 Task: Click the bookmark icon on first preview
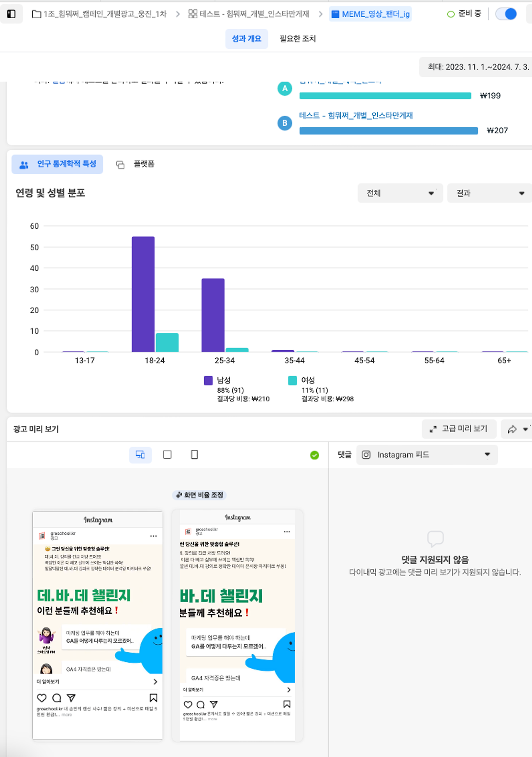point(153,698)
